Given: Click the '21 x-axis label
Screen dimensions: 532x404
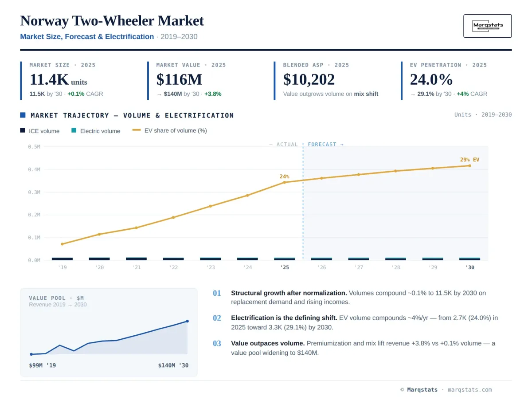Looking at the screenshot, I should pyautogui.click(x=136, y=267).
